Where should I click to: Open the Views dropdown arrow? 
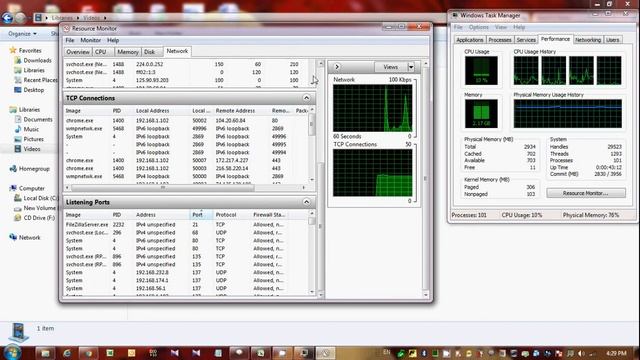pos(411,67)
